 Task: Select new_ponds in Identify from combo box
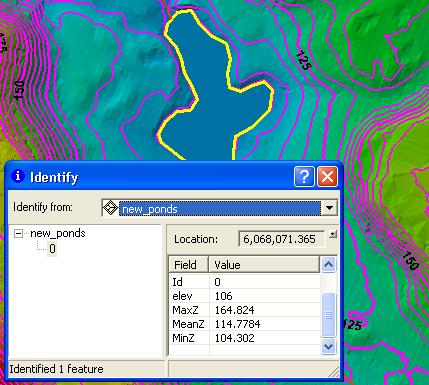(x=219, y=209)
